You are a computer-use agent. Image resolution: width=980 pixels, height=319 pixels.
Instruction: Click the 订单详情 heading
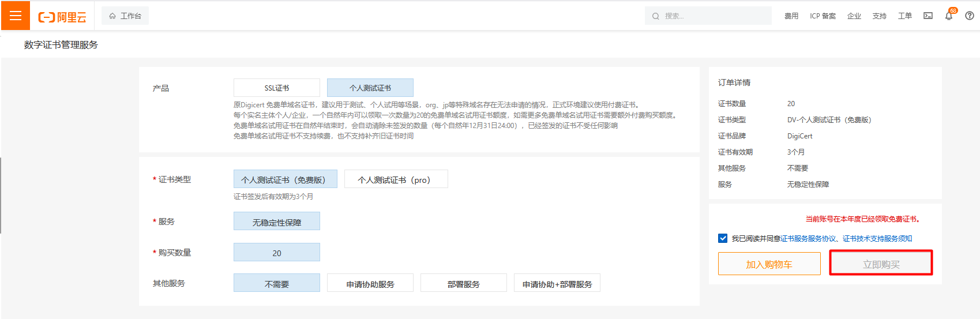tap(734, 82)
